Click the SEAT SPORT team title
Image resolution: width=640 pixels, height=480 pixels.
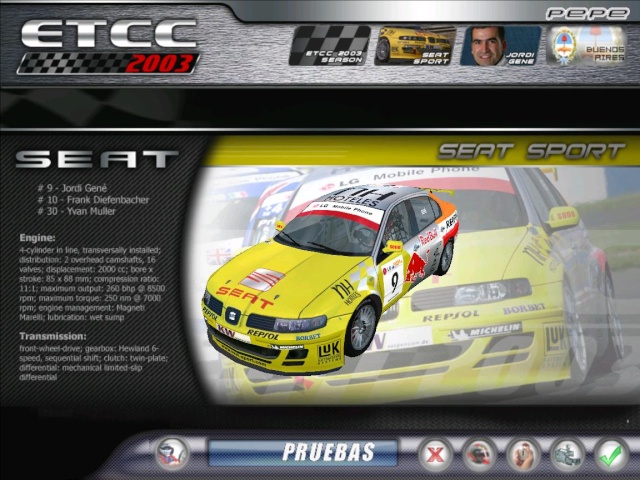point(531,151)
